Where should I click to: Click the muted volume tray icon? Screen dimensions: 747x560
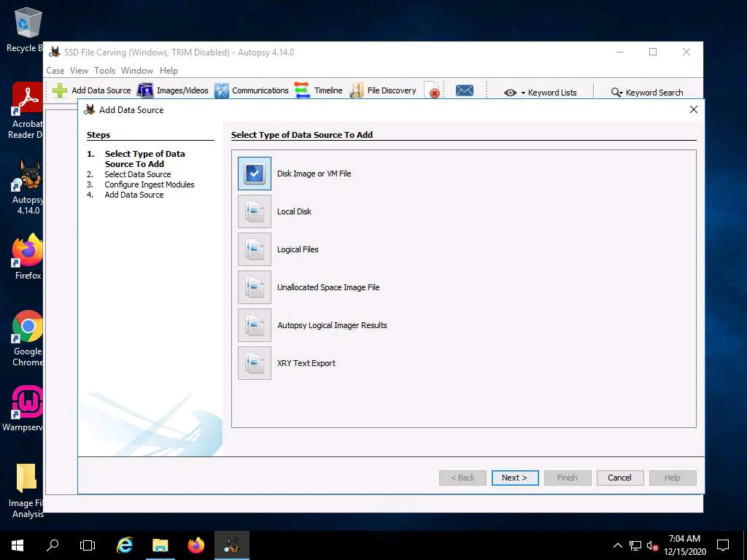coord(652,545)
